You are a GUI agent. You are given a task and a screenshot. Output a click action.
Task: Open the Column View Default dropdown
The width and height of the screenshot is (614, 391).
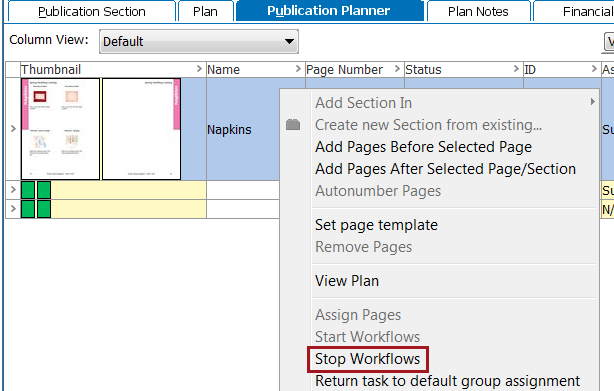199,41
